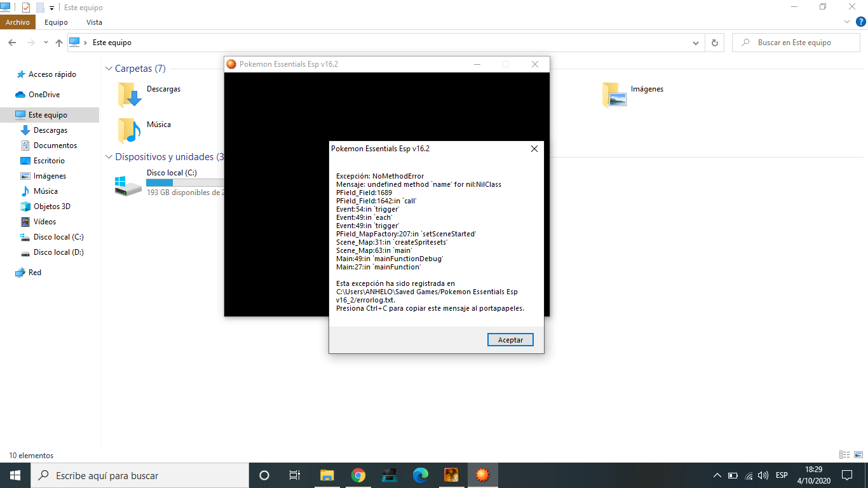868x488 pixels.
Task: Expand the address bar history dropdown
Action: pyautogui.click(x=695, y=43)
